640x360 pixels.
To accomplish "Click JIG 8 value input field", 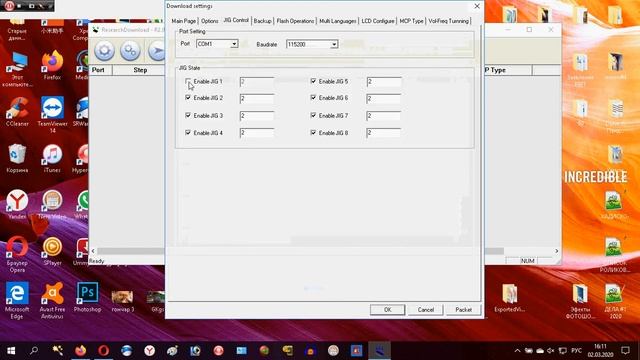I will click(384, 133).
